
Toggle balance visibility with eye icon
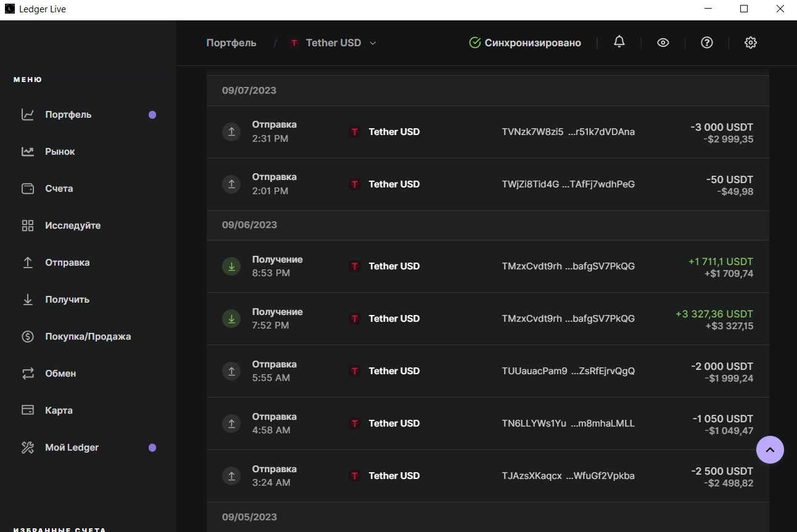tap(663, 43)
